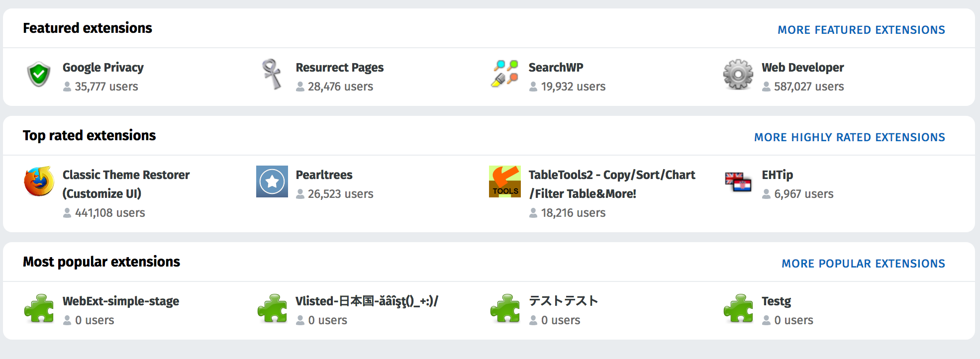
Task: Click the Testg puzzle piece icon
Action: point(738,308)
